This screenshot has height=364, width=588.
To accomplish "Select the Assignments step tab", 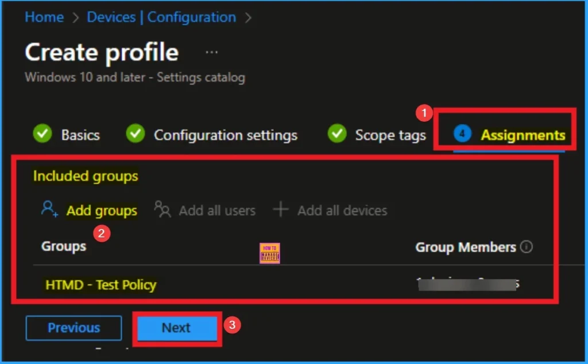I will point(523,135).
